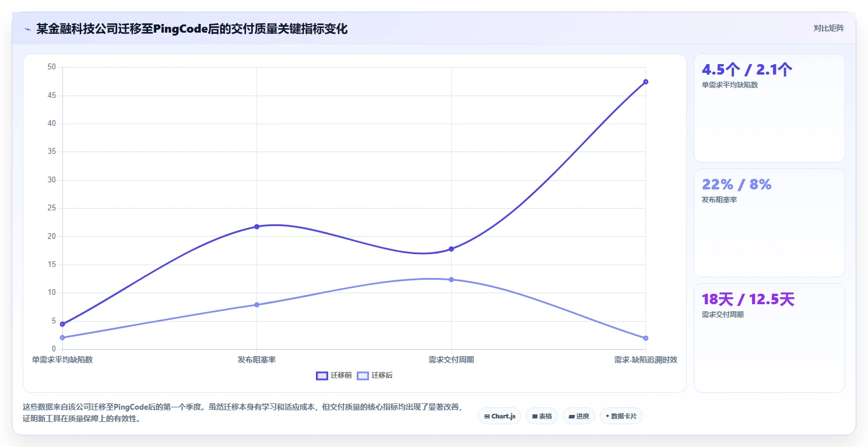Click the 22% / 8% card value
This screenshot has width=868, height=447.
point(737,185)
